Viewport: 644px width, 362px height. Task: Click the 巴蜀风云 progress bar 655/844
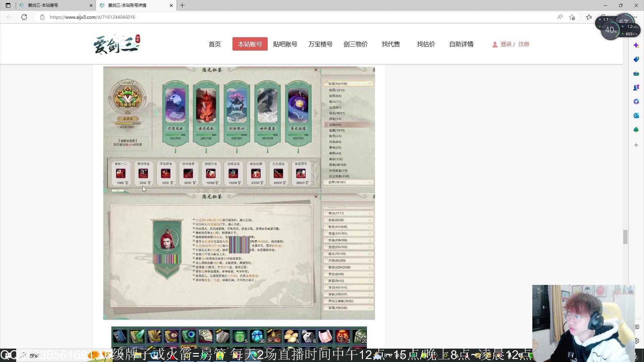[175, 135]
